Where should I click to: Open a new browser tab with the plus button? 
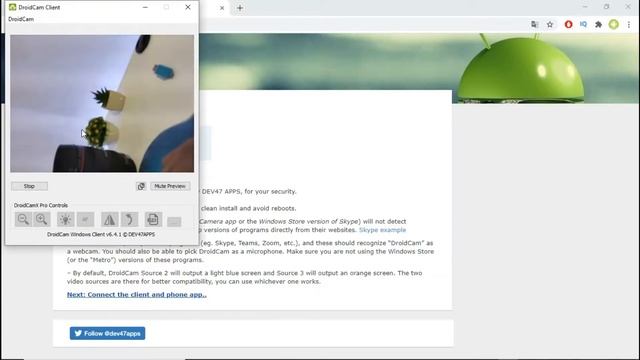240,8
